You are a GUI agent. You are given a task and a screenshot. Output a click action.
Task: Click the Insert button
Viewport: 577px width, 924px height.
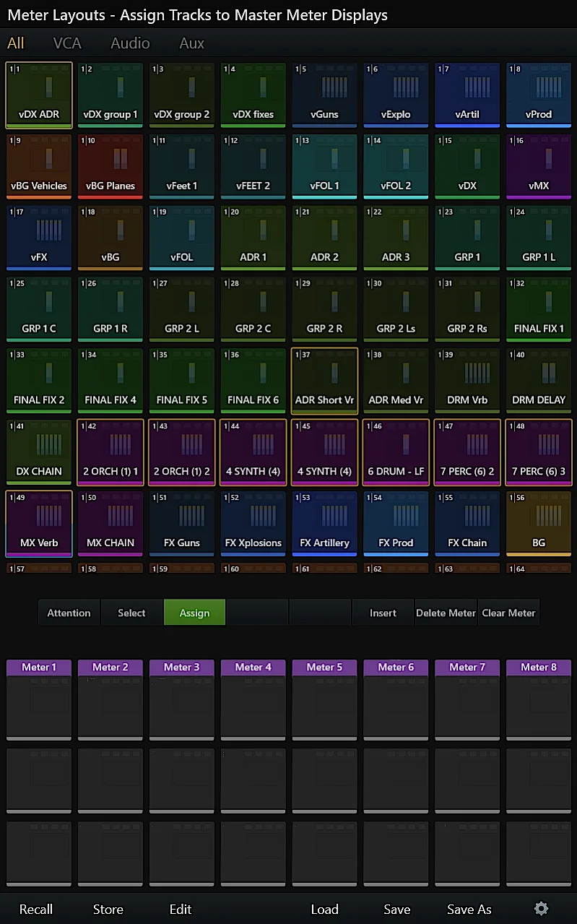383,613
